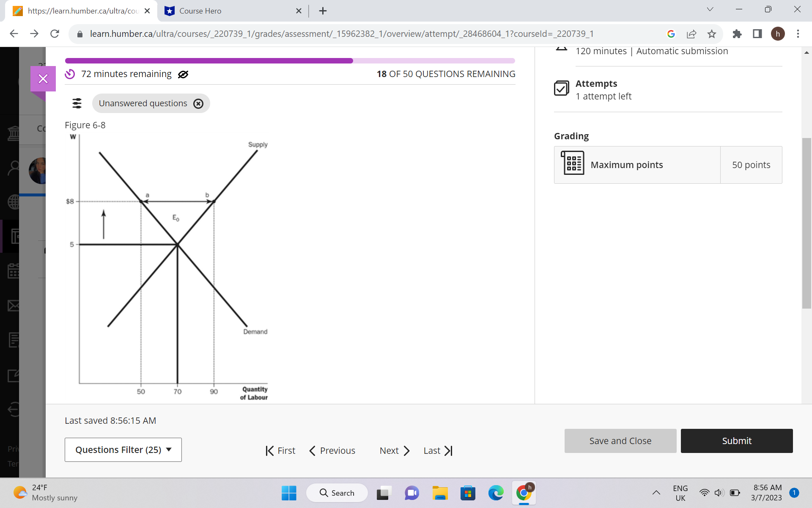Hide the timer using the eye-slash toggle
This screenshot has width=812, height=508.
[183, 74]
